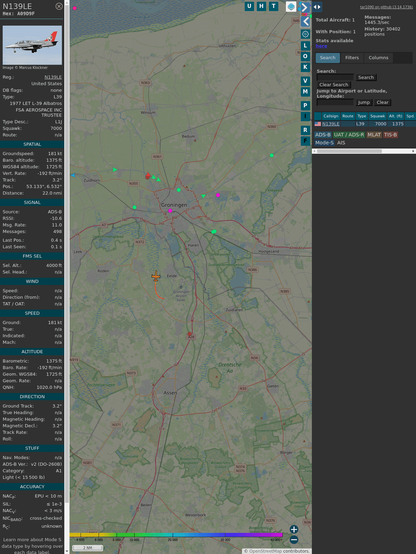Zoom in with the plus button
416x554 pixels.
pos(294,529)
